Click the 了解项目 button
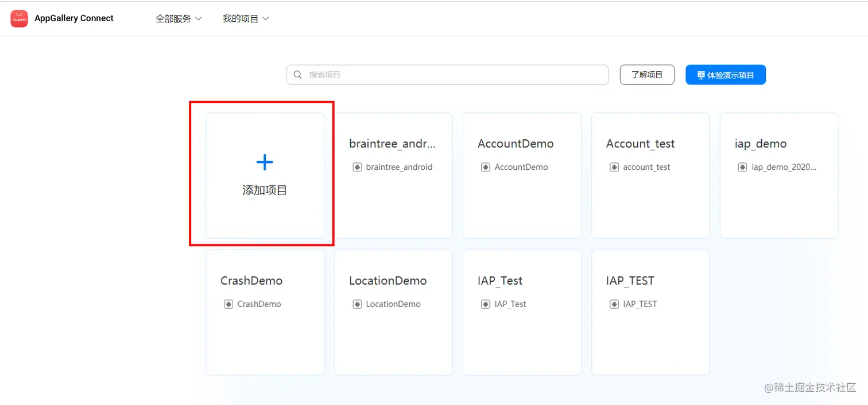 (x=647, y=75)
